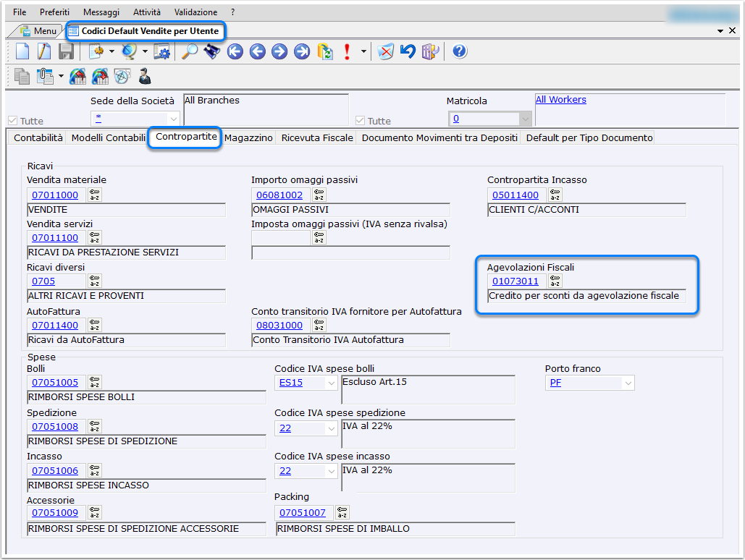The height and width of the screenshot is (560, 745).
Task: Toggle Tutte checkbox next to Matricola
Action: click(x=360, y=121)
